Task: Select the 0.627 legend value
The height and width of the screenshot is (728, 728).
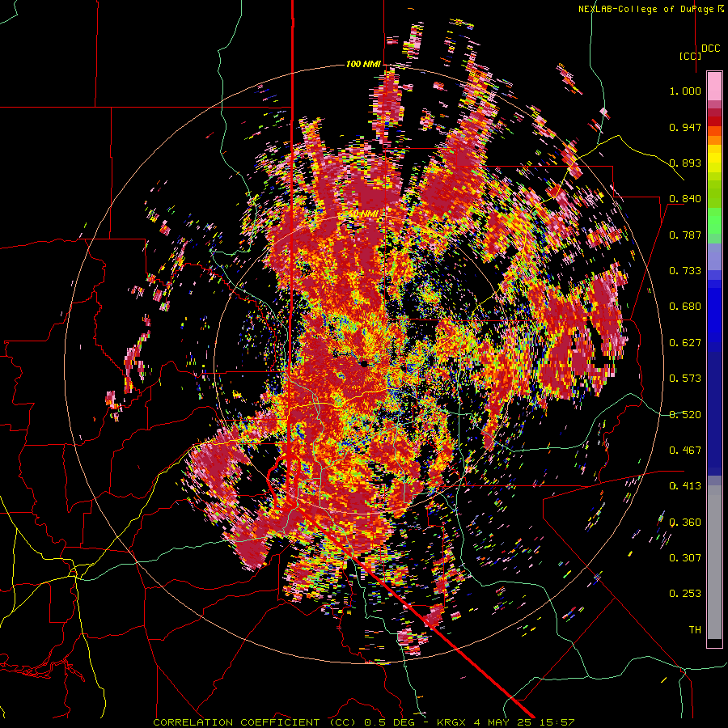Action: (685, 343)
